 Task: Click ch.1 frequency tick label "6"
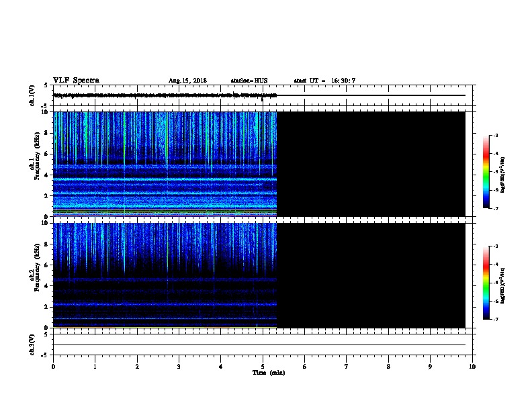pos(46,154)
